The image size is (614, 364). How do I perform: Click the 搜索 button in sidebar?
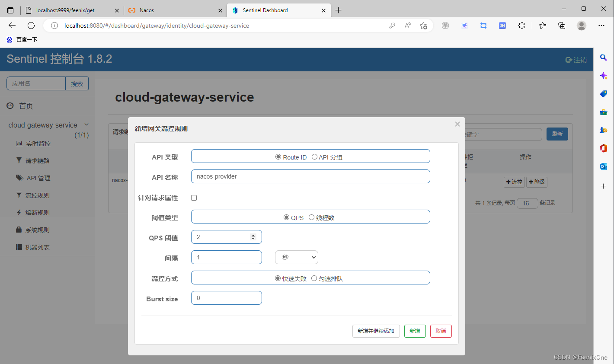[x=77, y=83]
